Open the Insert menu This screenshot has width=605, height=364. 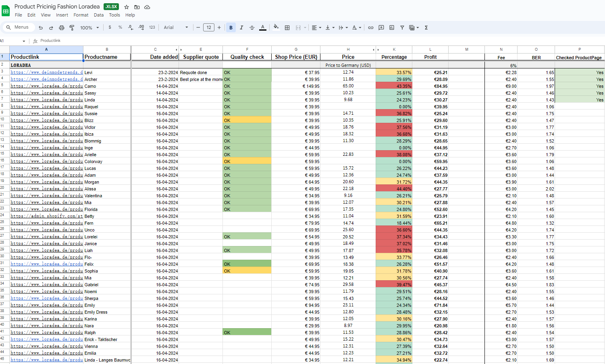(62, 15)
